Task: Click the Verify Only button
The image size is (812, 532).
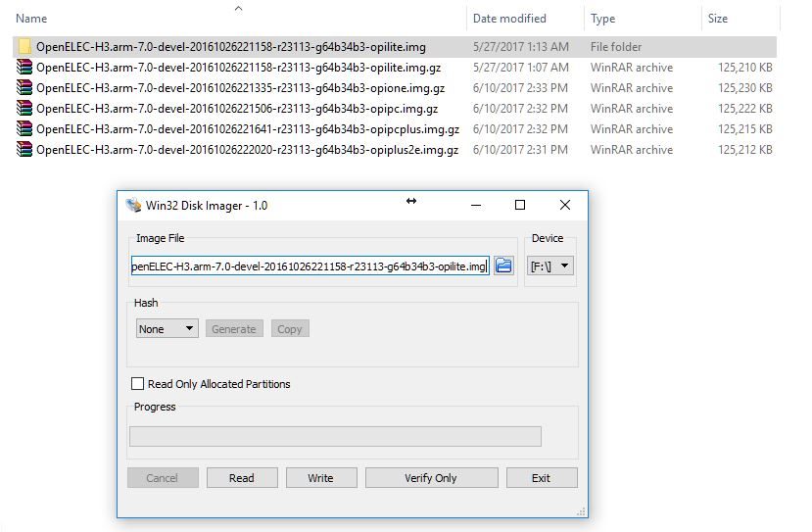Action: pos(431,477)
